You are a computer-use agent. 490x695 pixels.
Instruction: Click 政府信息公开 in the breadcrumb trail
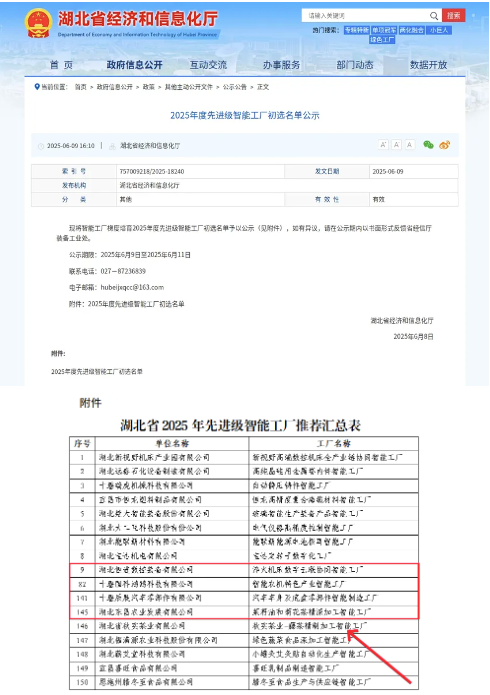click(x=115, y=87)
